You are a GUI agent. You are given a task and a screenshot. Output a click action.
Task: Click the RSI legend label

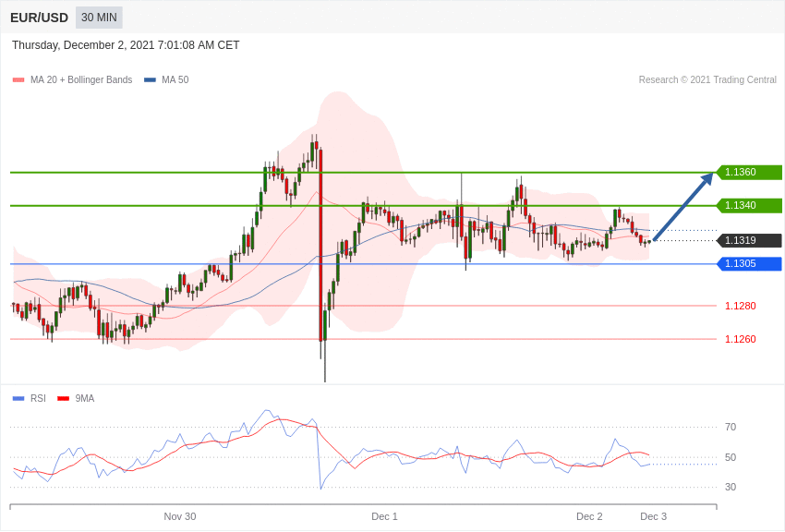click(x=38, y=398)
